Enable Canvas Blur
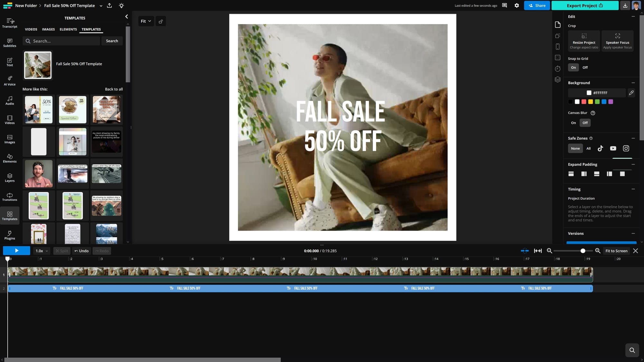This screenshot has width=644, height=362. [573, 123]
